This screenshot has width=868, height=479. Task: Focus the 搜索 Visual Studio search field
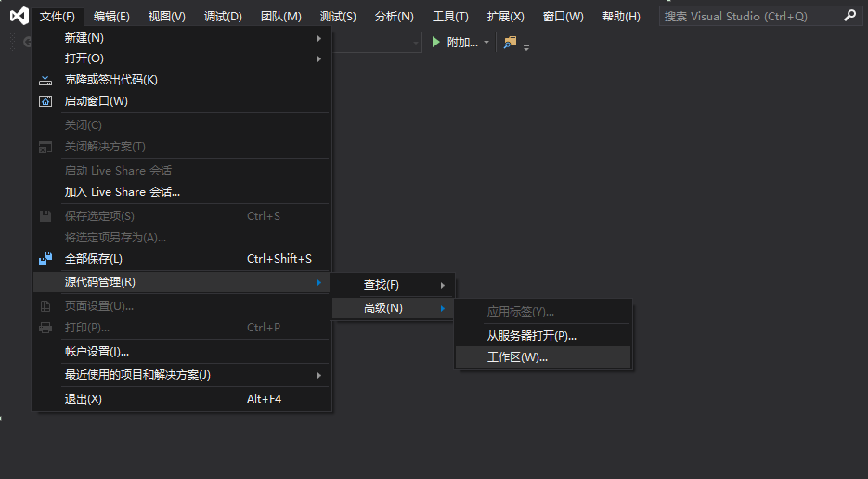pos(750,16)
